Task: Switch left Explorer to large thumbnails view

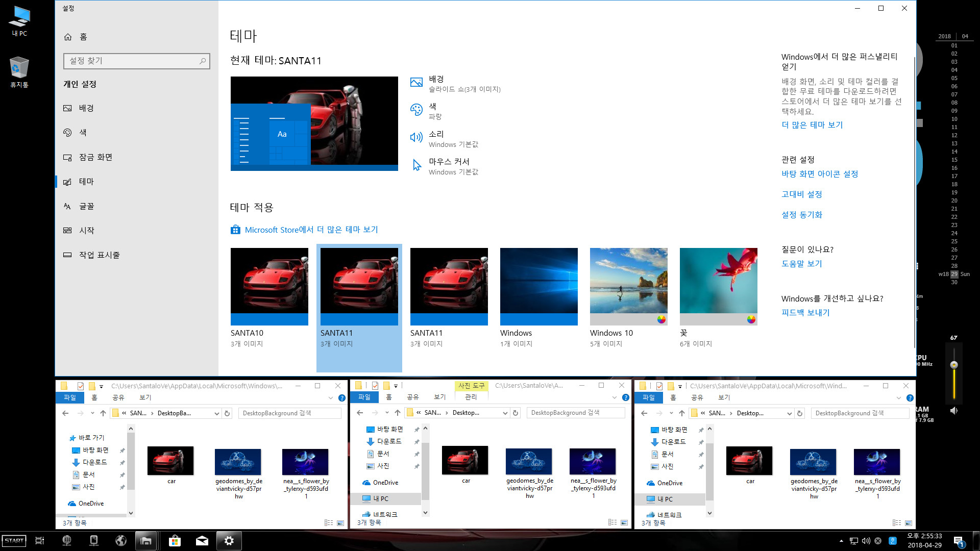Action: point(340,523)
